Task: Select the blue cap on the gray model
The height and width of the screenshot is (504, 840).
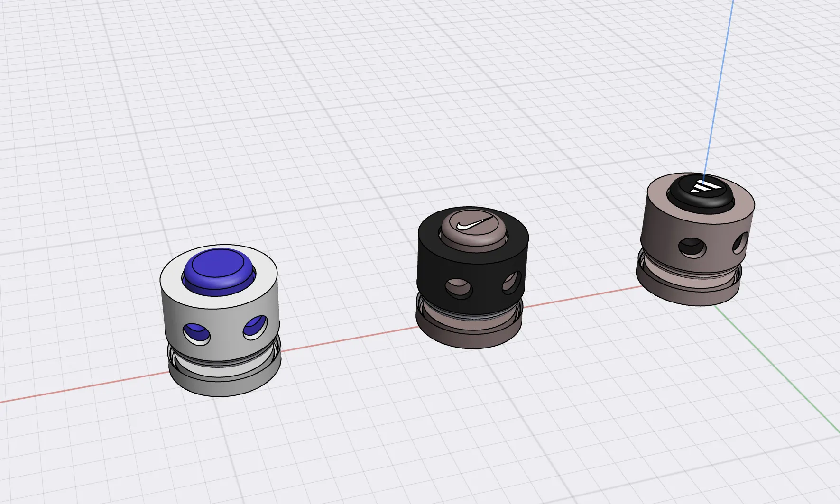Action: [218, 272]
